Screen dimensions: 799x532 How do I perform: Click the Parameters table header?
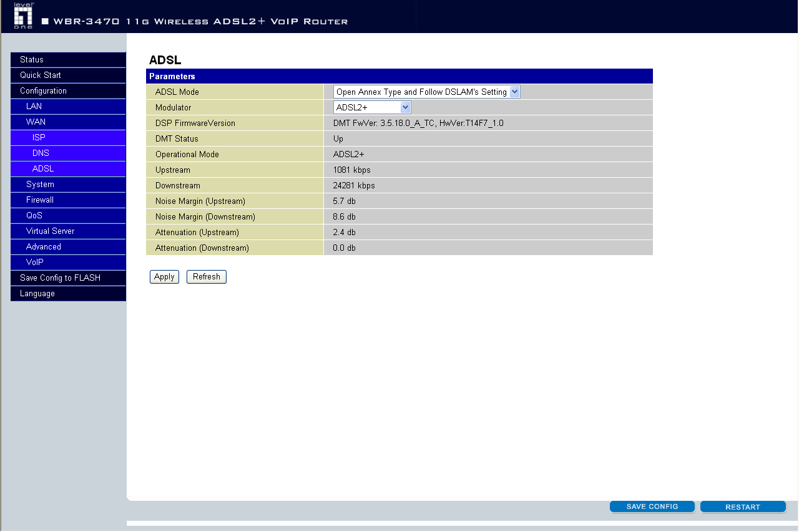click(x=399, y=76)
